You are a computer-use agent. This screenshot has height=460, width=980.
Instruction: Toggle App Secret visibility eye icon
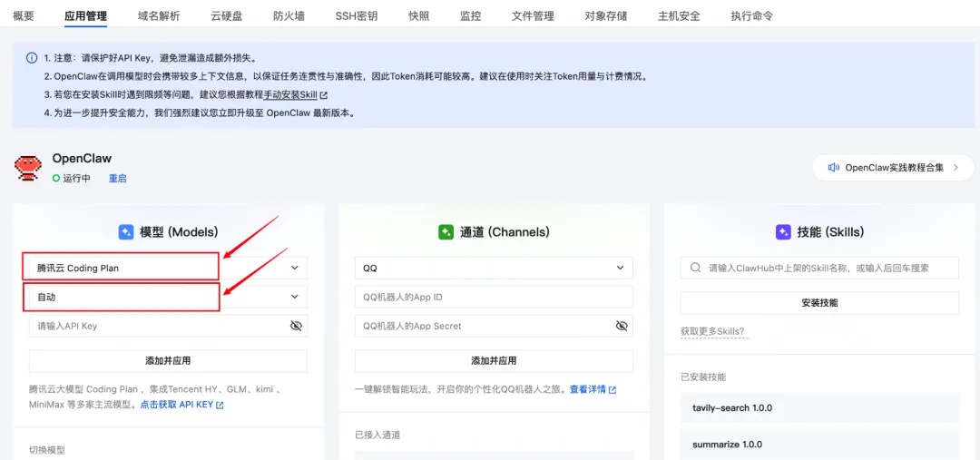pos(622,326)
